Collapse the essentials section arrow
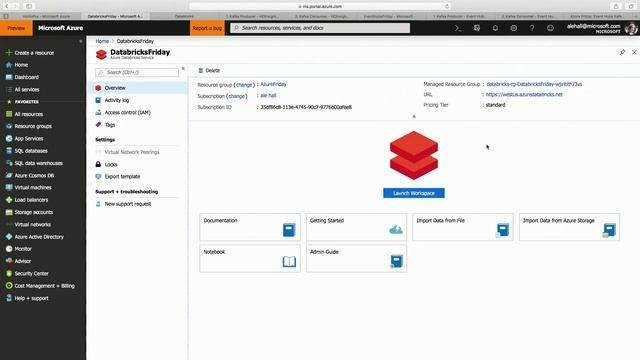This screenshot has height=360, width=640. 414,116
